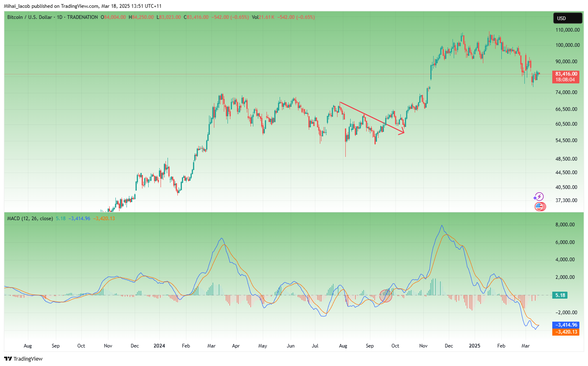The width and height of the screenshot is (588, 366).
Task: Click the US flag economic event icon
Action: click(x=540, y=207)
